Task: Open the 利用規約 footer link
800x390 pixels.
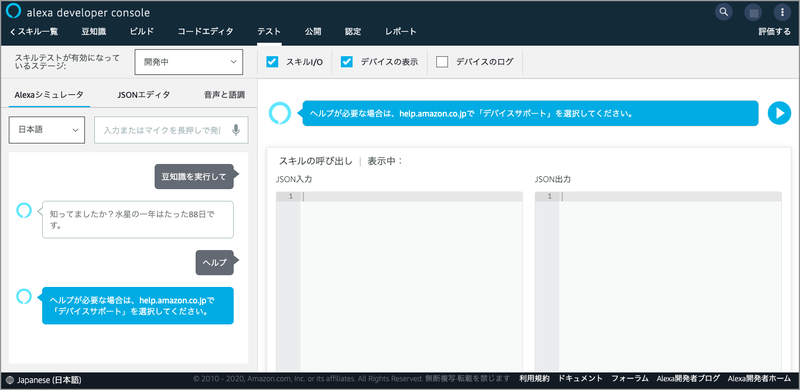Action: coord(535,379)
